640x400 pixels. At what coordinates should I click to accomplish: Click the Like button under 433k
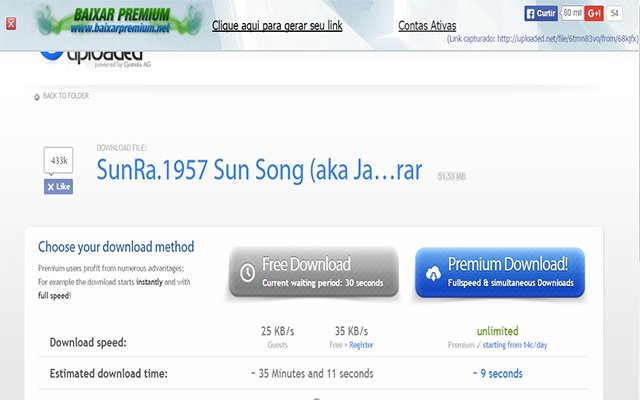58,187
